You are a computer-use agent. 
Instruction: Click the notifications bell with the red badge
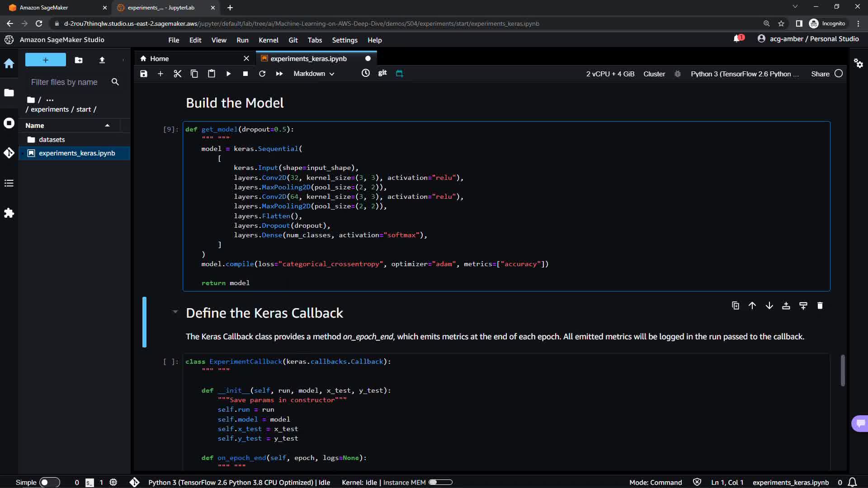click(737, 39)
